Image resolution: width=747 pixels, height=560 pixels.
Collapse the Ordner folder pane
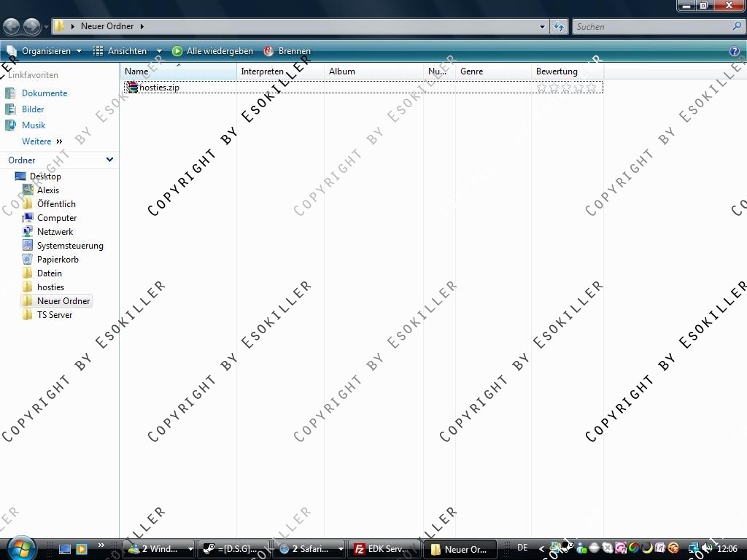coord(109,160)
